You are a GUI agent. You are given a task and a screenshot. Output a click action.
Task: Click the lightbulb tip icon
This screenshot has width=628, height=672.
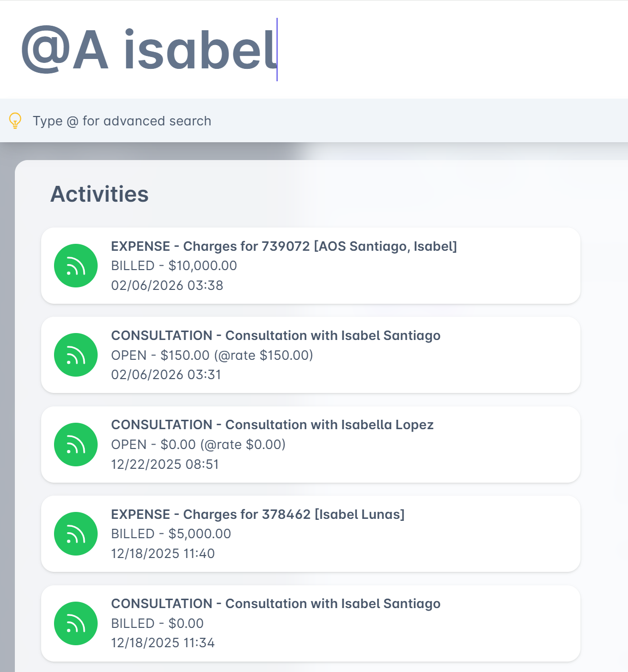click(15, 120)
